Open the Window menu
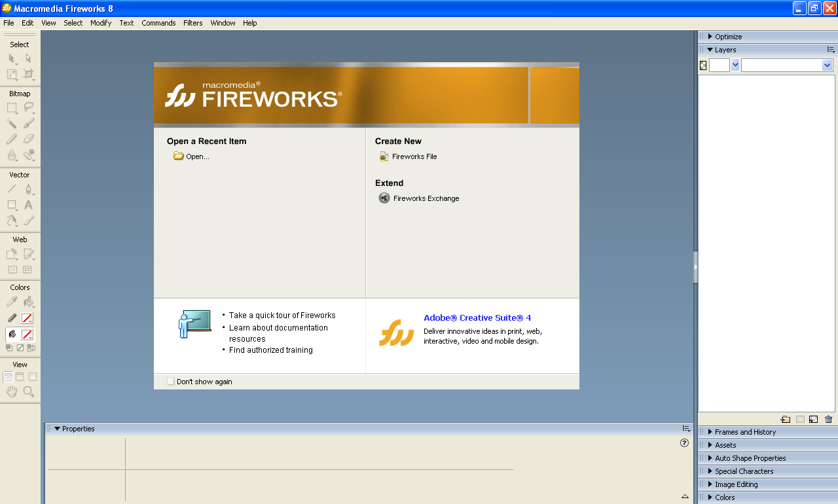Viewport: 838px width, 504px height. (x=223, y=23)
